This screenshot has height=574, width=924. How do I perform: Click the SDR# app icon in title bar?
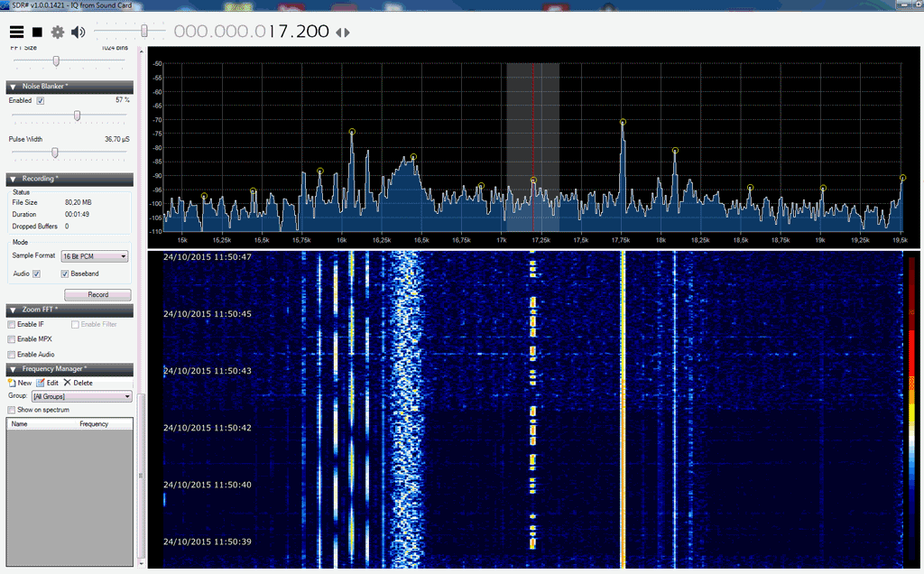pos(5,5)
